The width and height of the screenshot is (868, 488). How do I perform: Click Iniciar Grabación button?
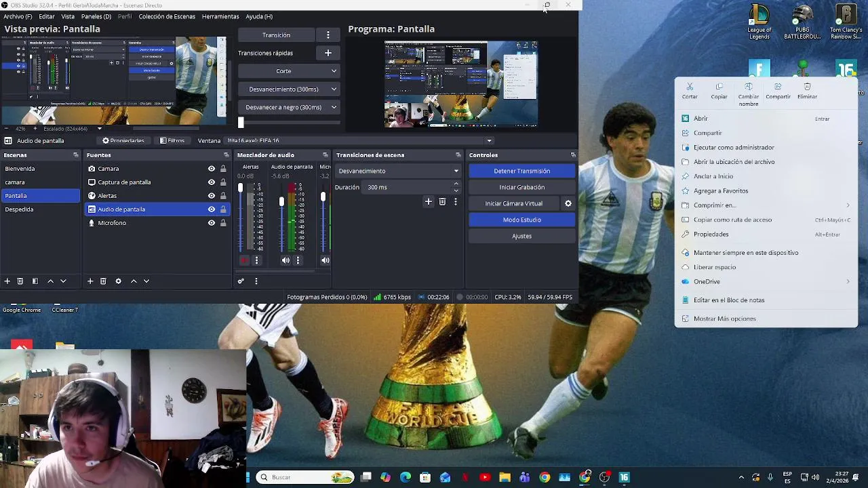pos(522,187)
